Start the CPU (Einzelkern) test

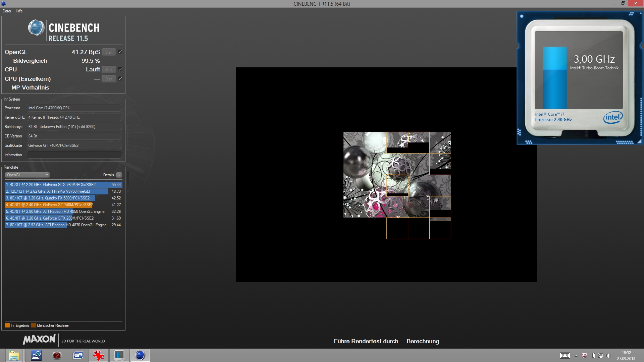pyautogui.click(x=109, y=79)
